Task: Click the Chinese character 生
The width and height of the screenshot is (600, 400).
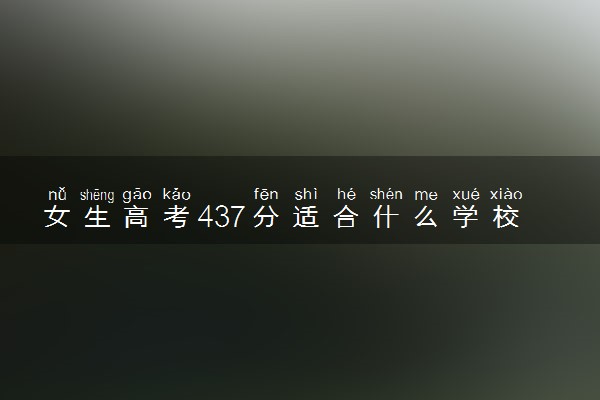Action: (97, 217)
